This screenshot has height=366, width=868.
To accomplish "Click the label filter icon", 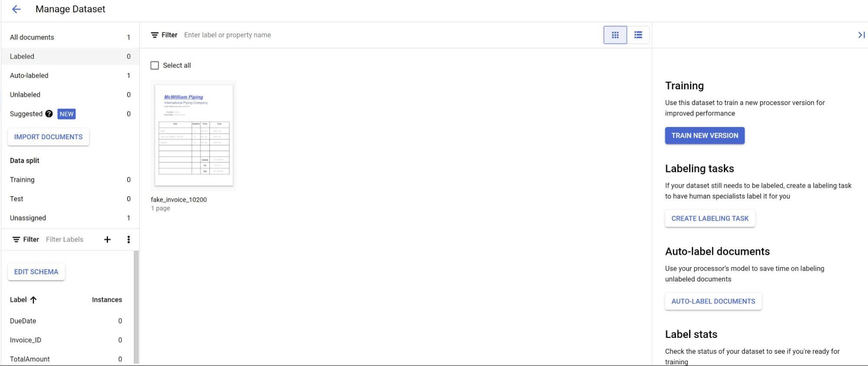I will (x=16, y=239).
